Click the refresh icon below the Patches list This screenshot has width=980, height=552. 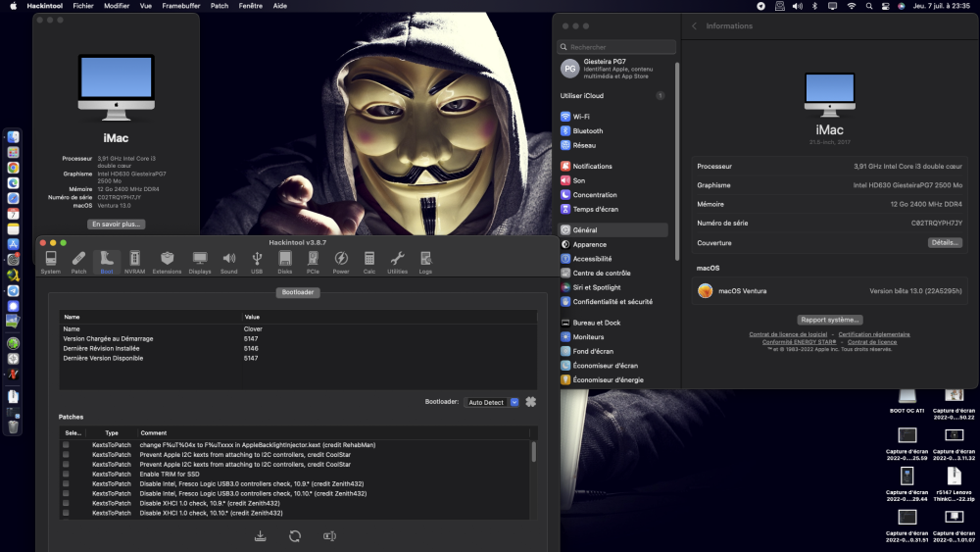(x=295, y=535)
